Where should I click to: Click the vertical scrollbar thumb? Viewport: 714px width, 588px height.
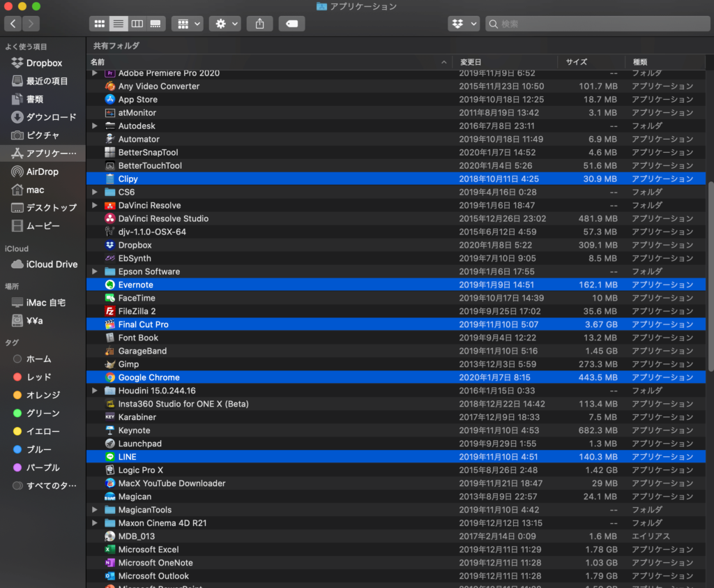tap(710, 277)
